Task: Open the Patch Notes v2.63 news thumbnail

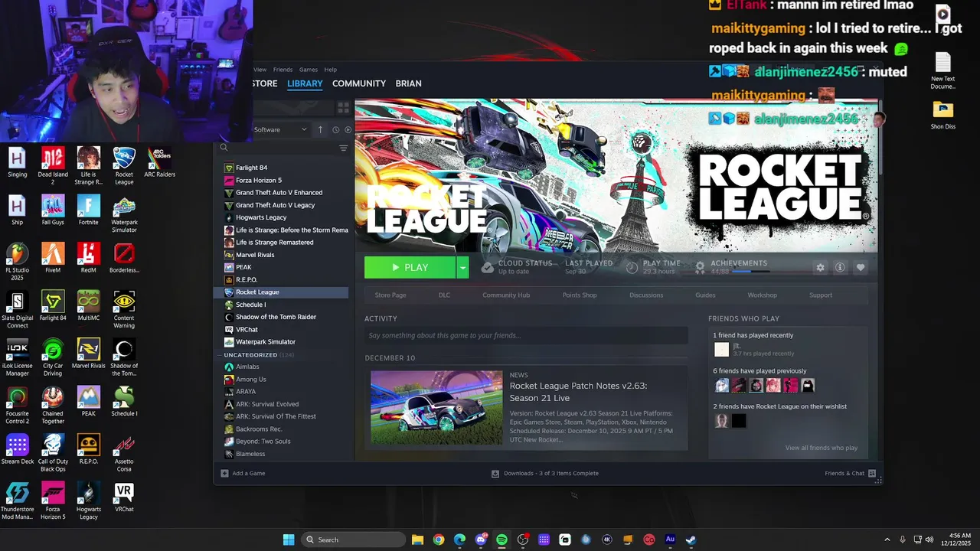Action: (436, 407)
